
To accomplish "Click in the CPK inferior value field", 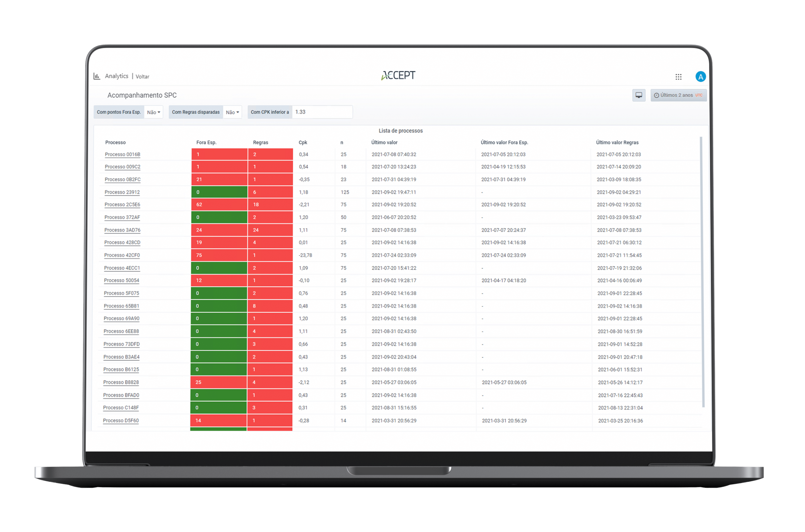I will [322, 112].
